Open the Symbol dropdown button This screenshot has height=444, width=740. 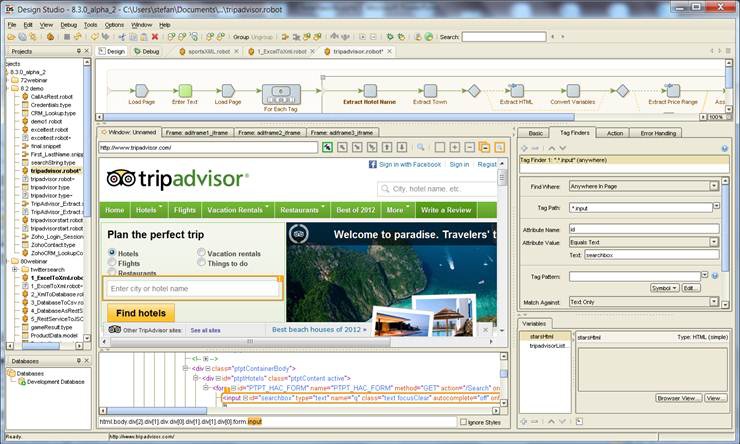[664, 288]
